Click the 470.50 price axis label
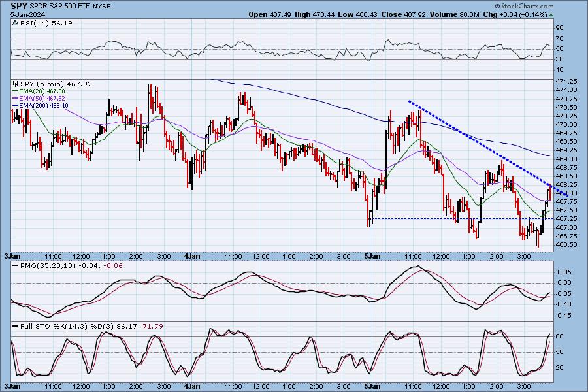Image resolution: width=588 pixels, height=392 pixels. [566, 107]
